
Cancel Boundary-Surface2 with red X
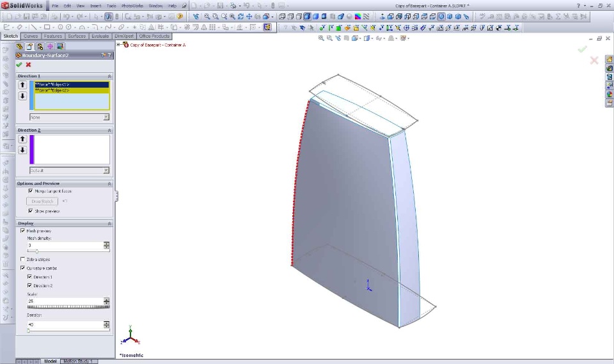coord(28,65)
